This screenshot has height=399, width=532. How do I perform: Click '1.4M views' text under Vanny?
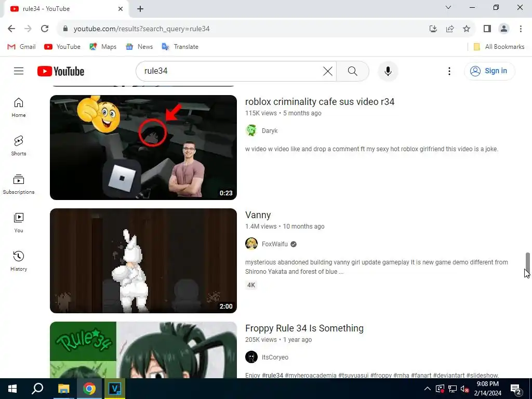click(x=261, y=227)
